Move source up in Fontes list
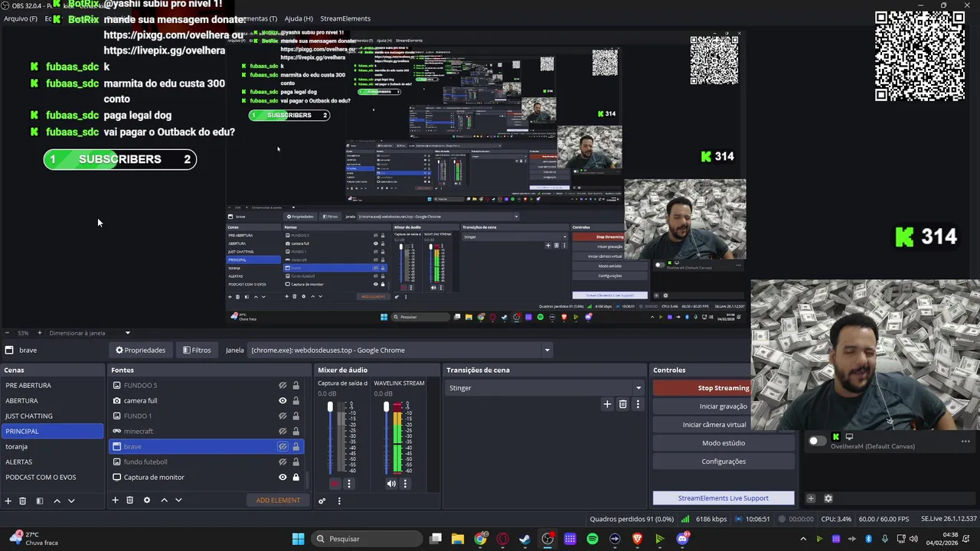The image size is (980, 551). click(164, 500)
